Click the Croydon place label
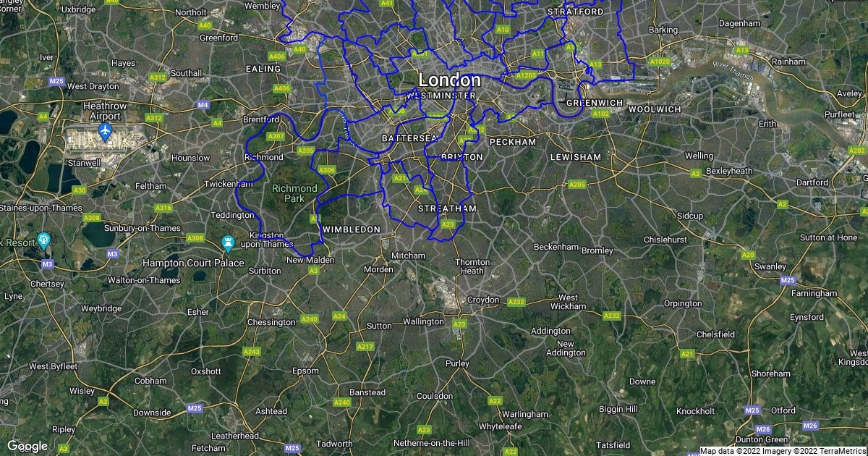 tap(483, 300)
